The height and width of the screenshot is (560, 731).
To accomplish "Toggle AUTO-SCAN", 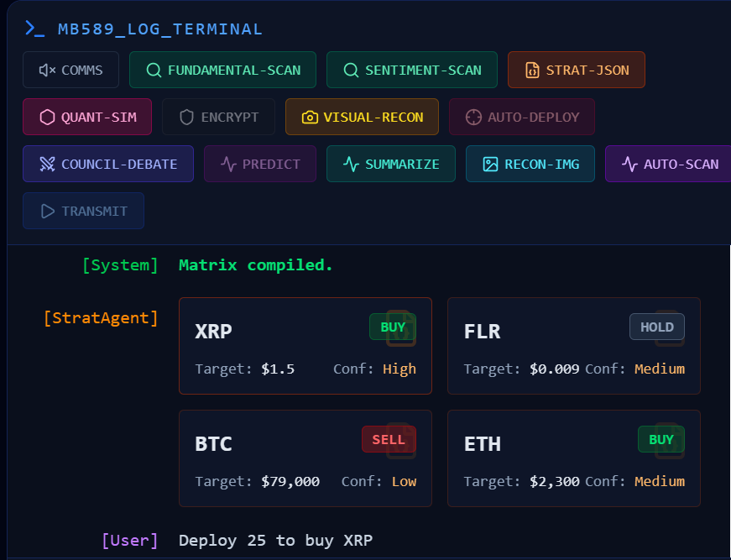I will click(669, 164).
